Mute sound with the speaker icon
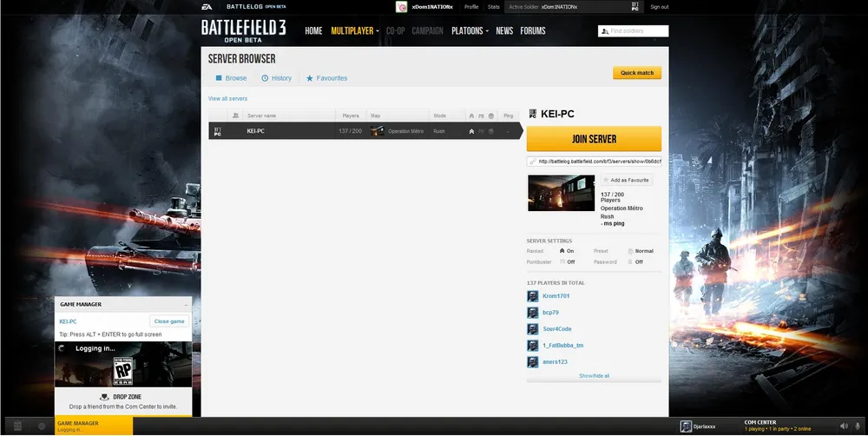 [x=844, y=426]
